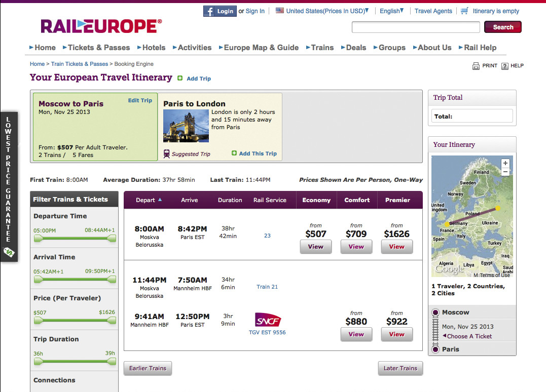Open the English language dropdown
The width and height of the screenshot is (546, 392).
pos(391,11)
